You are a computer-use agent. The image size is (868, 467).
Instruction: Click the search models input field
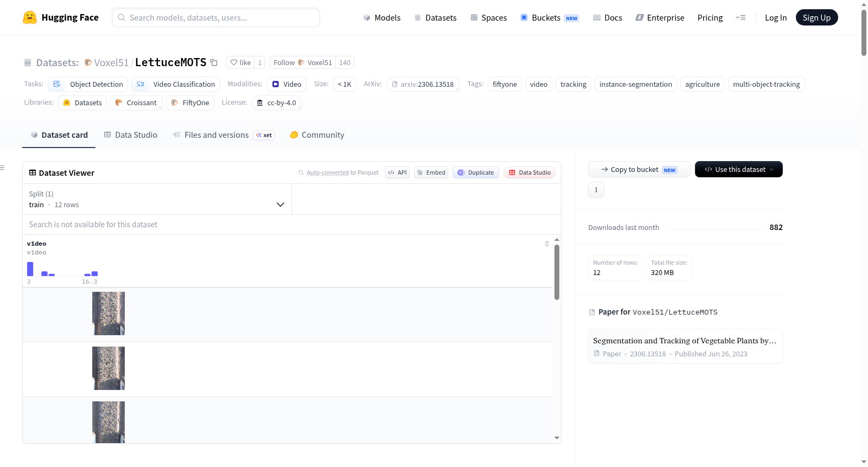(x=216, y=17)
